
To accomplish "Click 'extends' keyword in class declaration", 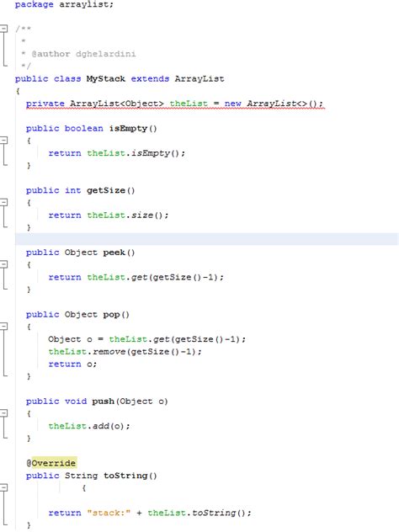I will tap(150, 79).
